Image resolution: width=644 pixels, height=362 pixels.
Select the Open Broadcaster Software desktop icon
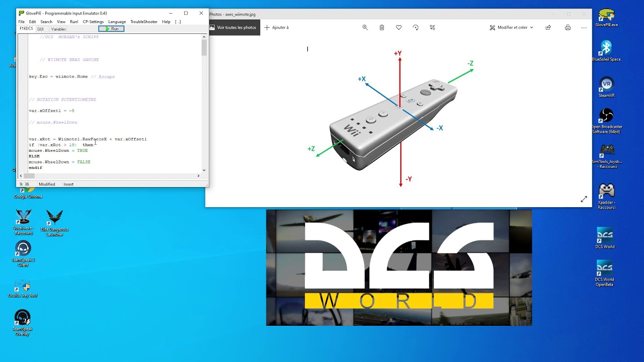point(606,121)
